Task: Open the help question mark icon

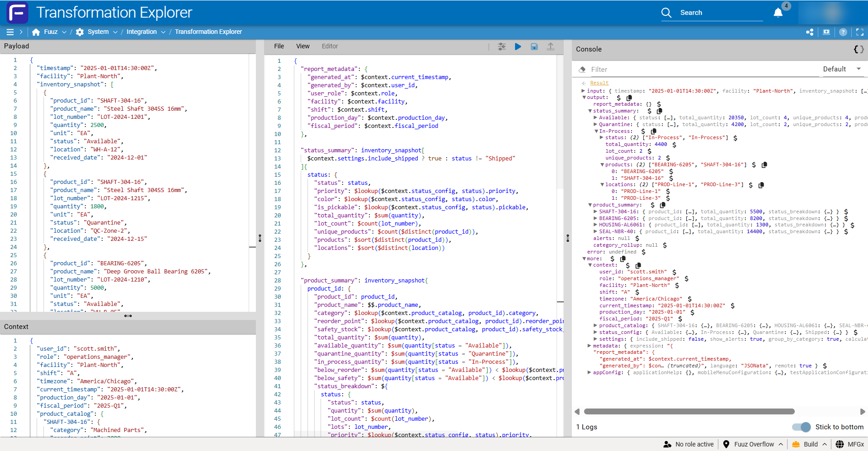Action: point(843,32)
